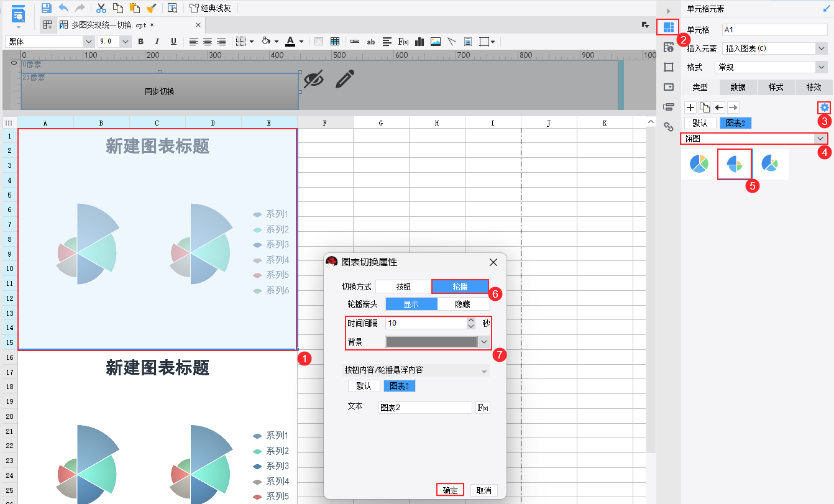
Task: Switch to 样式 tab
Action: coord(776,87)
